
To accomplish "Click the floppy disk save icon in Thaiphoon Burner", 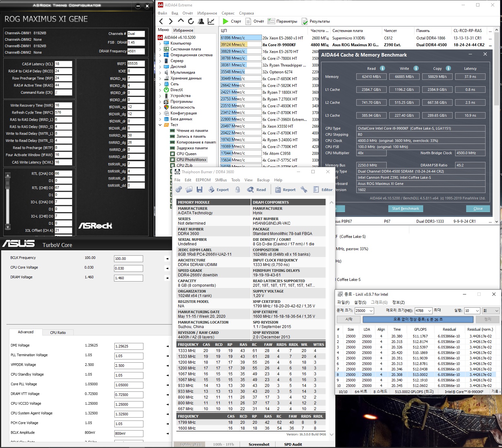I will click(199, 190).
